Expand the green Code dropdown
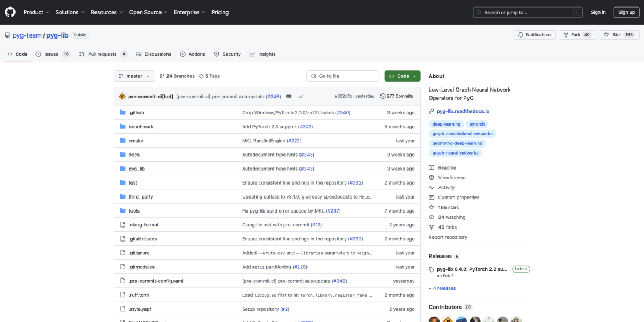Viewport: 644px width, 322px height. click(x=402, y=76)
